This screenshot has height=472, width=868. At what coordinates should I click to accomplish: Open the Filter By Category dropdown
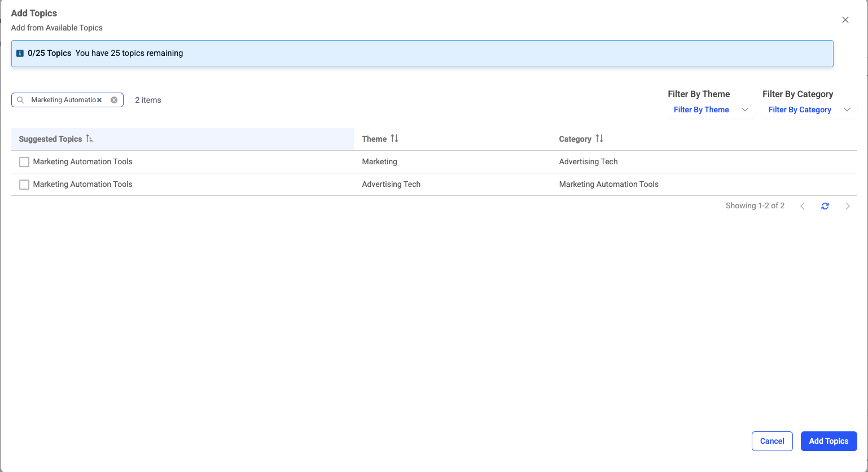(x=809, y=110)
